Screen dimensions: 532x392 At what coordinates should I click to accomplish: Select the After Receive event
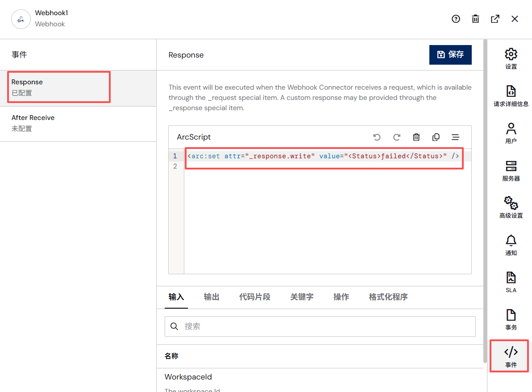point(78,123)
